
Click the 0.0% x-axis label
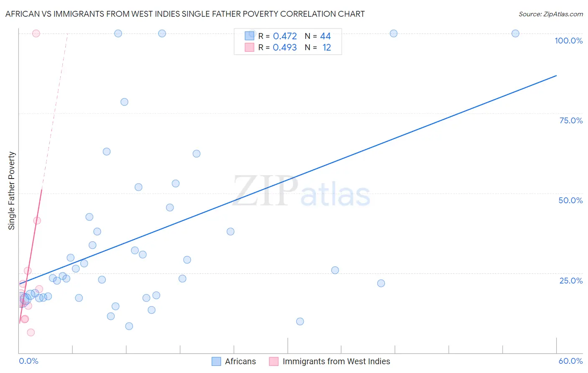(x=28, y=361)
